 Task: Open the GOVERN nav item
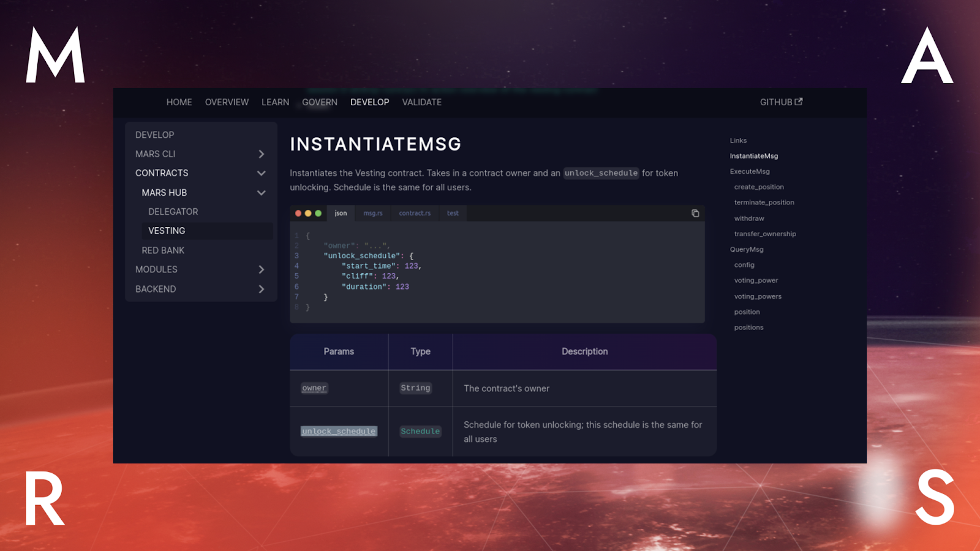pyautogui.click(x=320, y=102)
